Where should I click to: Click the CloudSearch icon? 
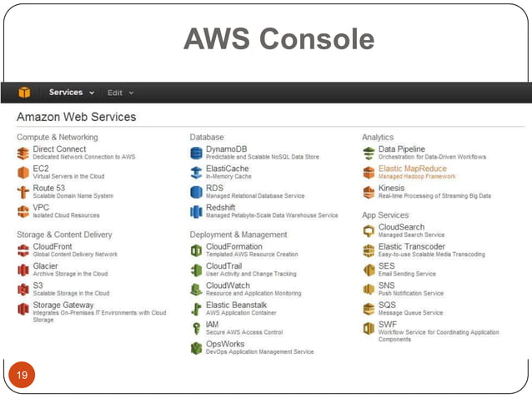tap(369, 231)
